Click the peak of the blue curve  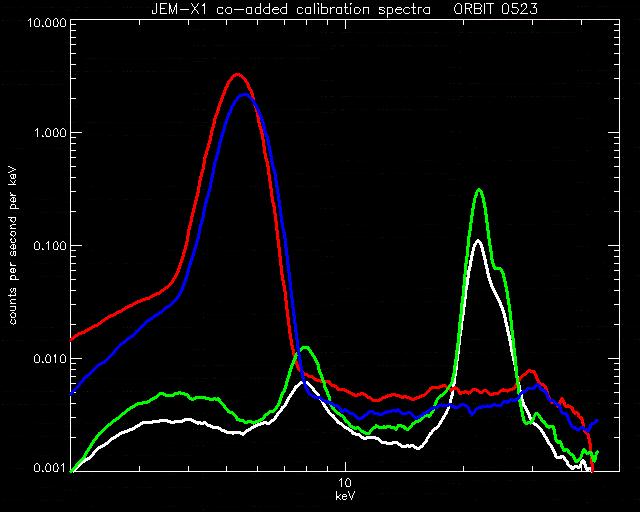pyautogui.click(x=244, y=95)
